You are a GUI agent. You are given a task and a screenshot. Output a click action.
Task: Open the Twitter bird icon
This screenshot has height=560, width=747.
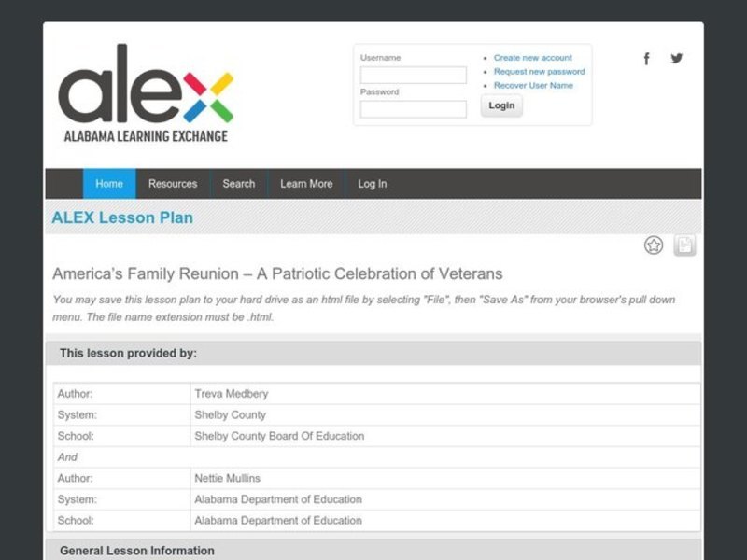[677, 58]
